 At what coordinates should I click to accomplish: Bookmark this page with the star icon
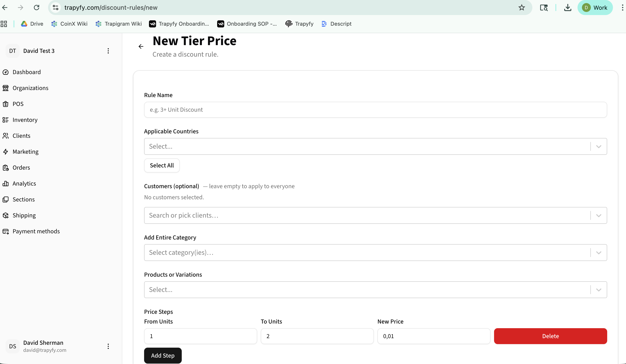(x=522, y=8)
